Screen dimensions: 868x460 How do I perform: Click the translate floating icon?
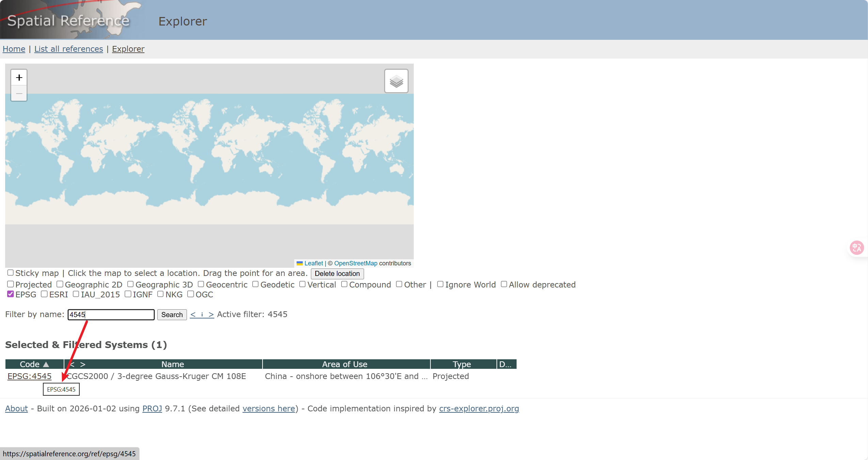tap(856, 248)
